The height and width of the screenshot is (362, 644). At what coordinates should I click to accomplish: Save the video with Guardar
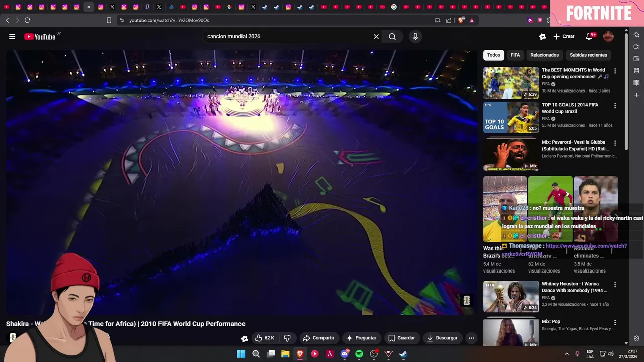401,338
